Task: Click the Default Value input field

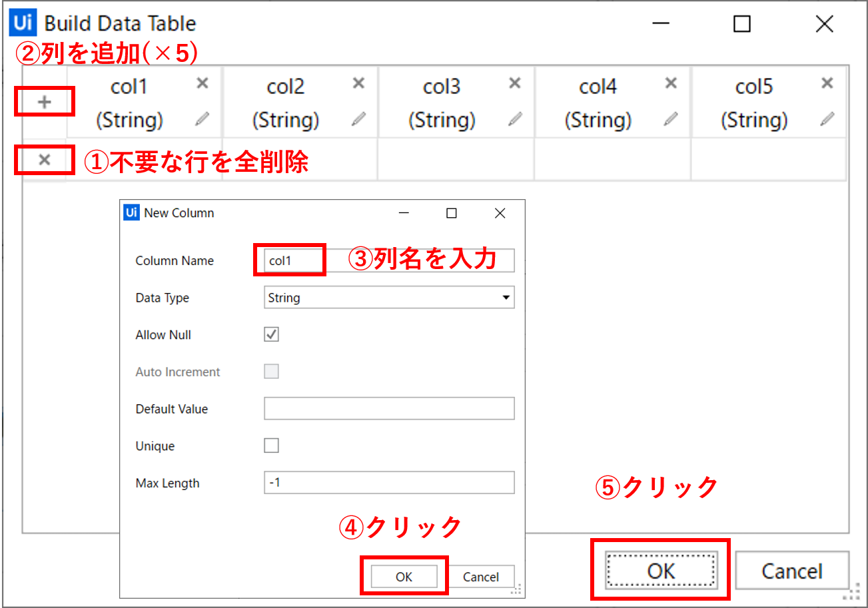Action: [389, 408]
